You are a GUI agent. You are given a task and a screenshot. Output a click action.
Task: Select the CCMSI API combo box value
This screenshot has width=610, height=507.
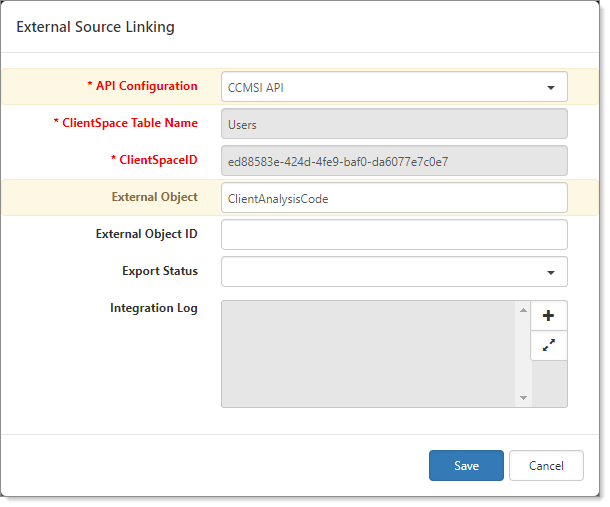pos(394,87)
